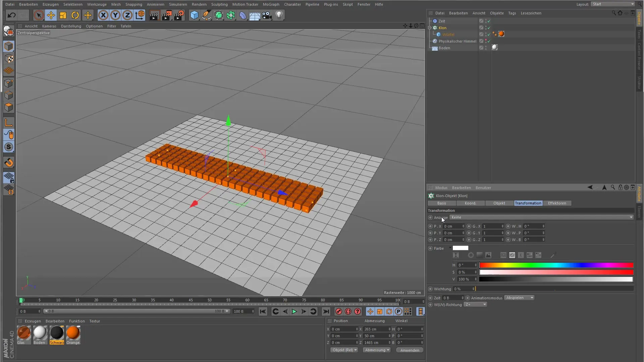Toggle the P . X keyframe dot
644x362 pixels.
[x=430, y=226]
